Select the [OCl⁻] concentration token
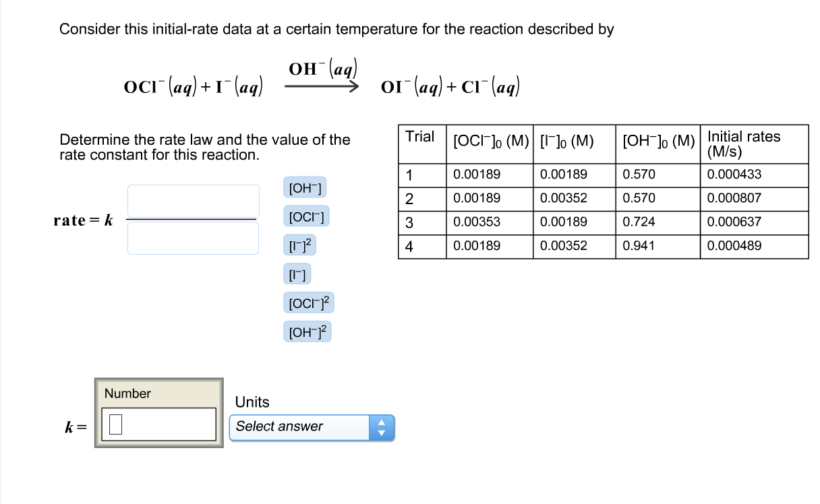The width and height of the screenshot is (820, 504). 305,216
